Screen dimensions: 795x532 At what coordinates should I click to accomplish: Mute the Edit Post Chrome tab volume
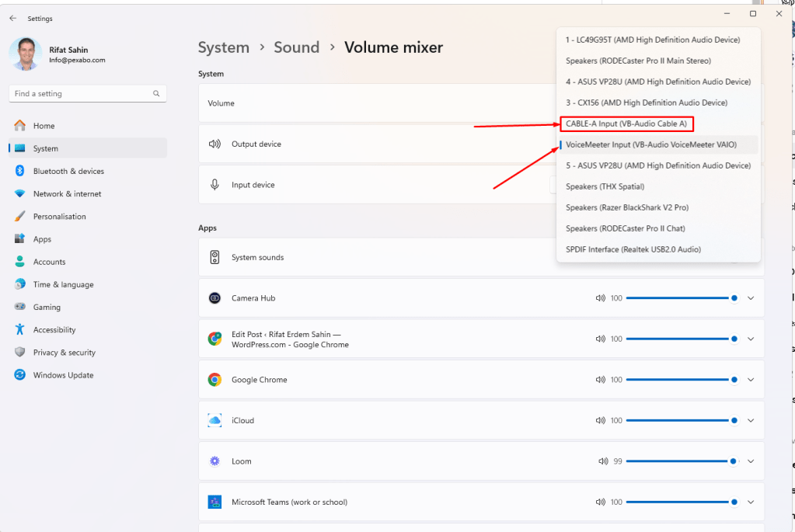point(600,339)
